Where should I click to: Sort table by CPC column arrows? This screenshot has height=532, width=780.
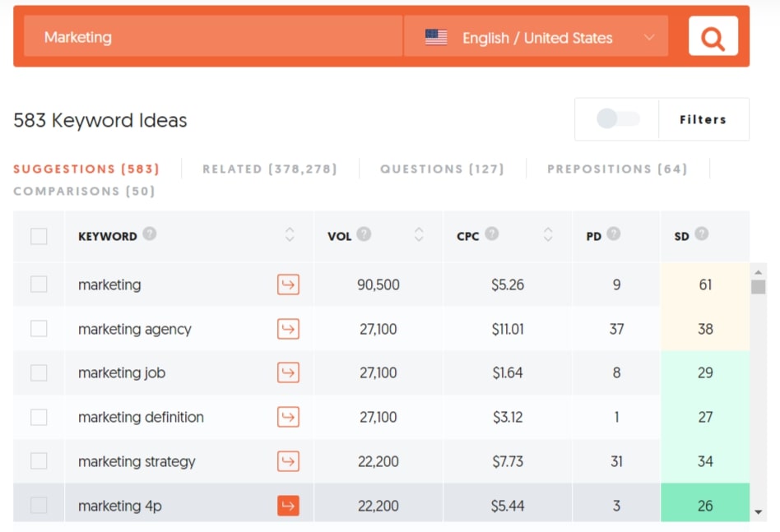pyautogui.click(x=548, y=234)
